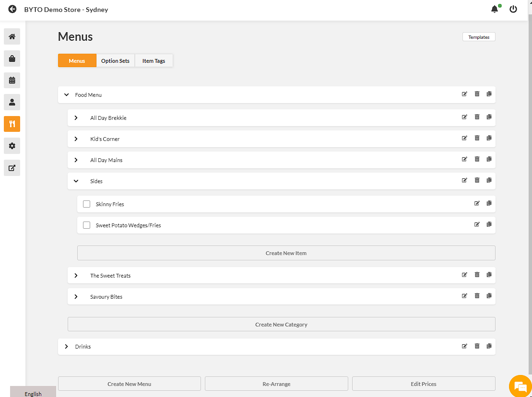Delete the Kid's Corner category
The height and width of the screenshot is (397, 532).
pos(477,138)
